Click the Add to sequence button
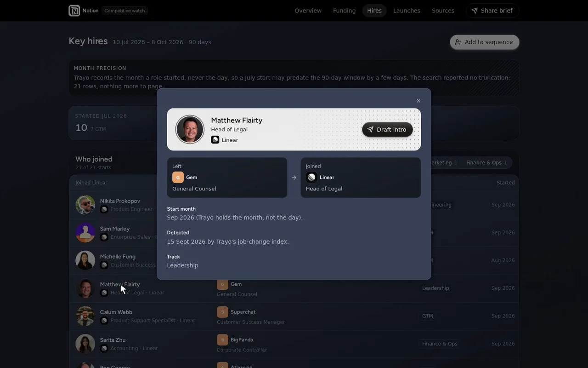 pos(484,42)
